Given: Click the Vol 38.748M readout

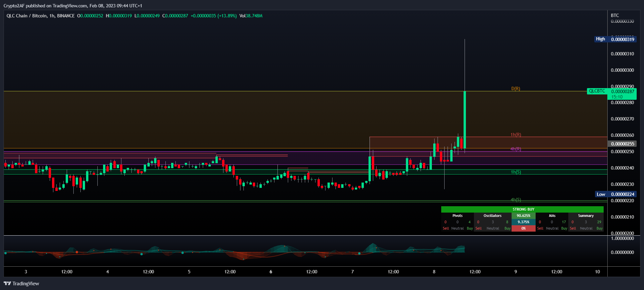Looking at the screenshot, I should 251,16.
